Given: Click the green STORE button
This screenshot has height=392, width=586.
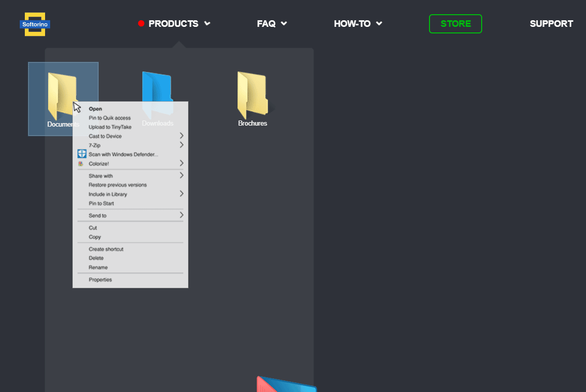Looking at the screenshot, I should pyautogui.click(x=455, y=23).
